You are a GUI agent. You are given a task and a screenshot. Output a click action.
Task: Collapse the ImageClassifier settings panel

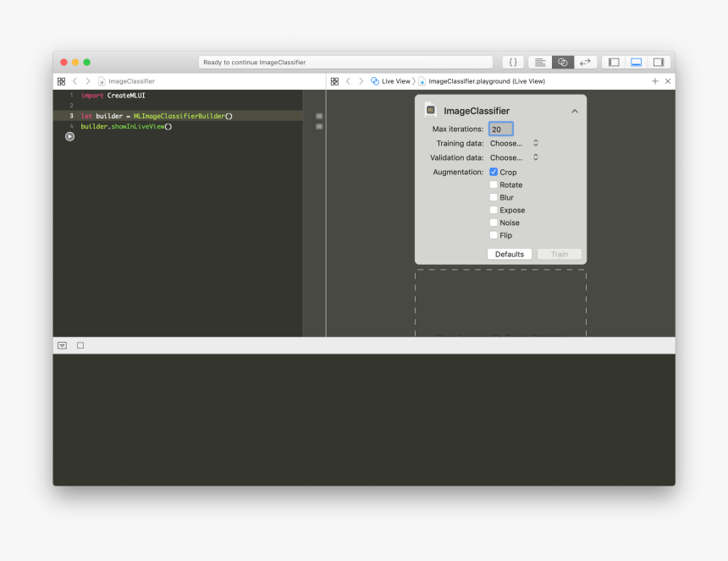click(575, 112)
